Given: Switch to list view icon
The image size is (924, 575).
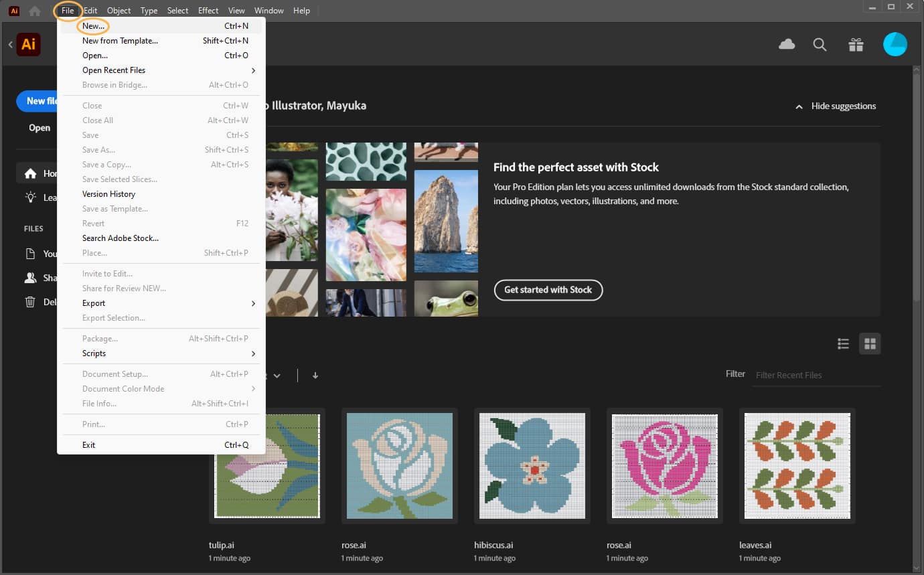Looking at the screenshot, I should coord(843,343).
